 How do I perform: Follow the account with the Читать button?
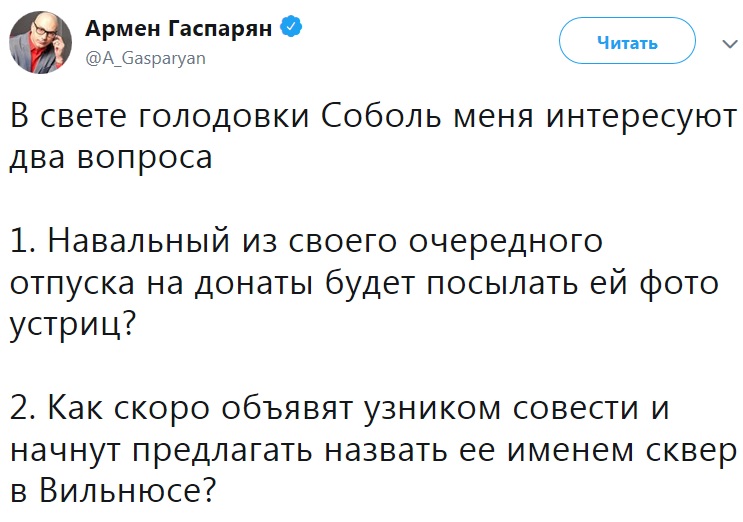click(x=627, y=41)
